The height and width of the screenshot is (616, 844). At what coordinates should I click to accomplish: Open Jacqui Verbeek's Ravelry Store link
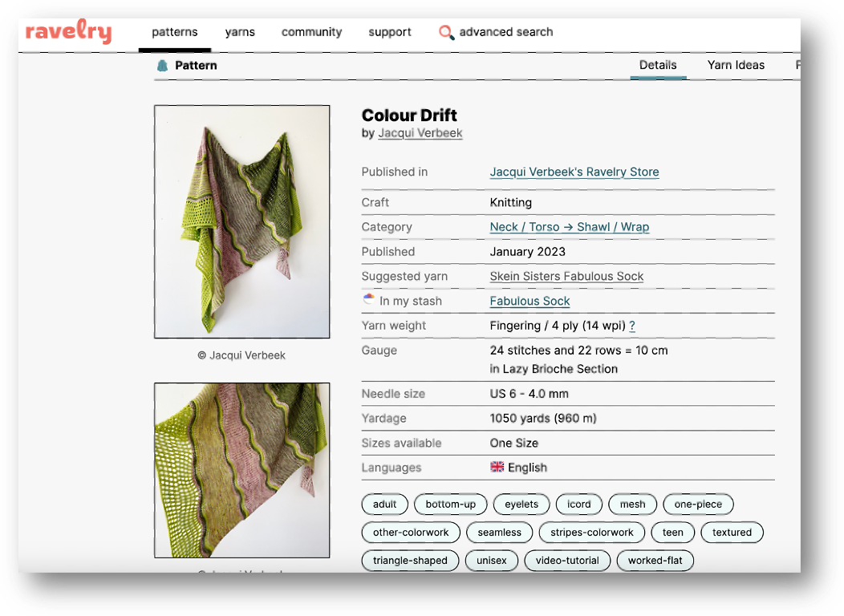[574, 172]
